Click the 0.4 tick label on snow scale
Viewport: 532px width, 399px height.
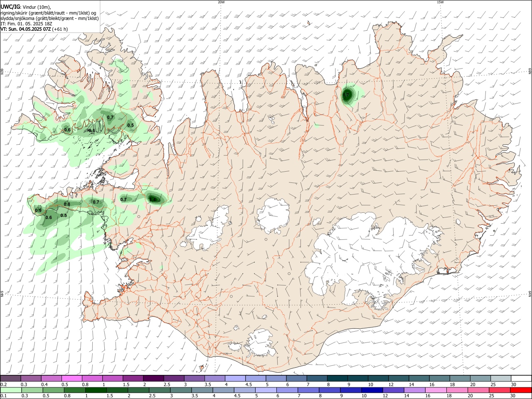coord(44,384)
